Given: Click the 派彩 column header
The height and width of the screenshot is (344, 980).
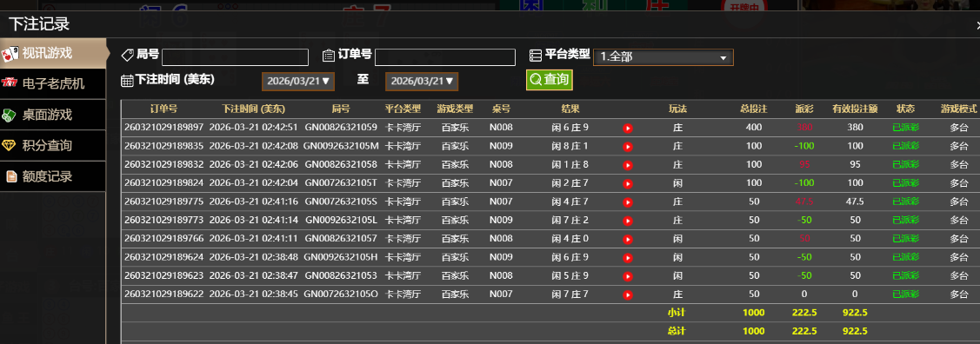Looking at the screenshot, I should coord(804,109).
